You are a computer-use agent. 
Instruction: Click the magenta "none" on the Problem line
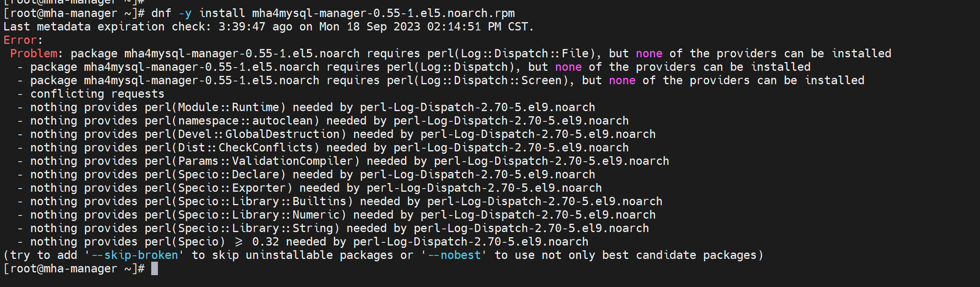pos(649,54)
